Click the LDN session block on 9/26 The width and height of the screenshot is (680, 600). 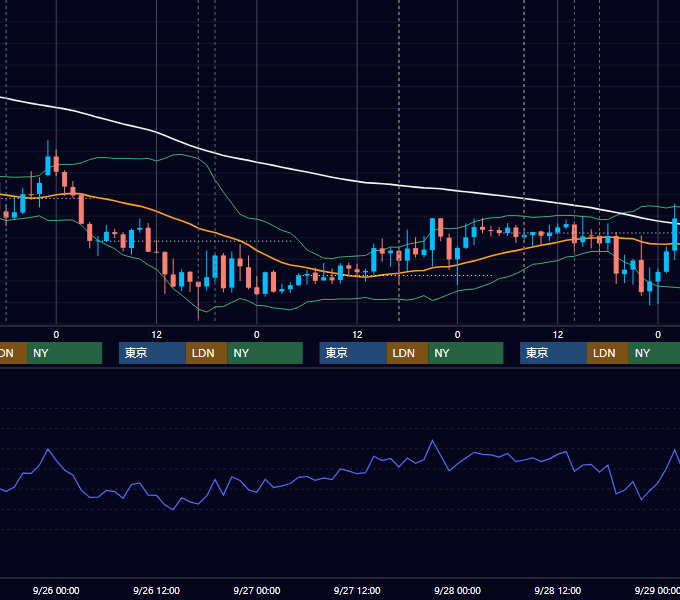[206, 353]
